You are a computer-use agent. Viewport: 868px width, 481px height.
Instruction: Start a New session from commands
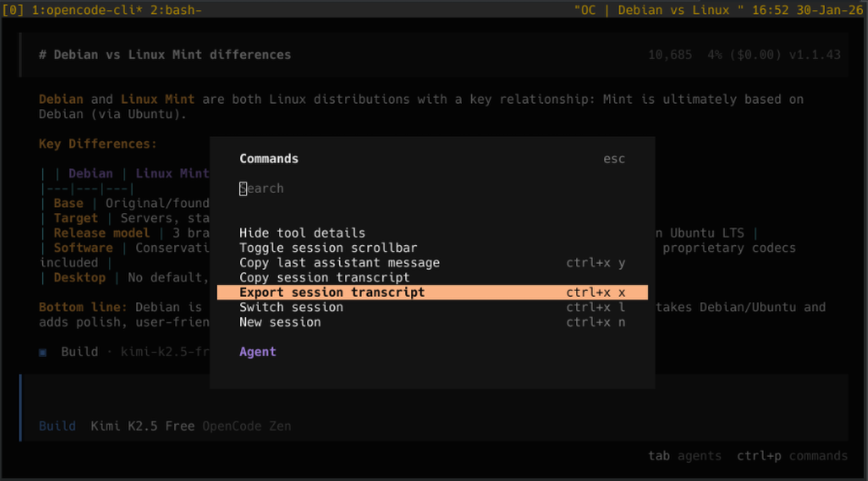click(280, 323)
